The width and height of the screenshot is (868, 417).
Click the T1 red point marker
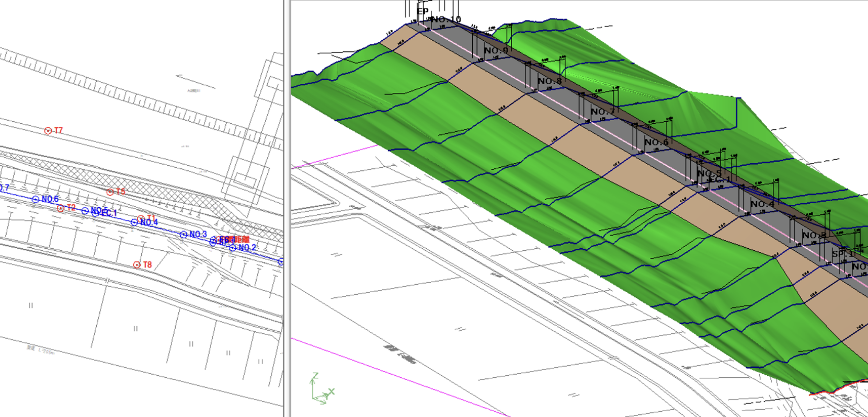click(x=141, y=218)
